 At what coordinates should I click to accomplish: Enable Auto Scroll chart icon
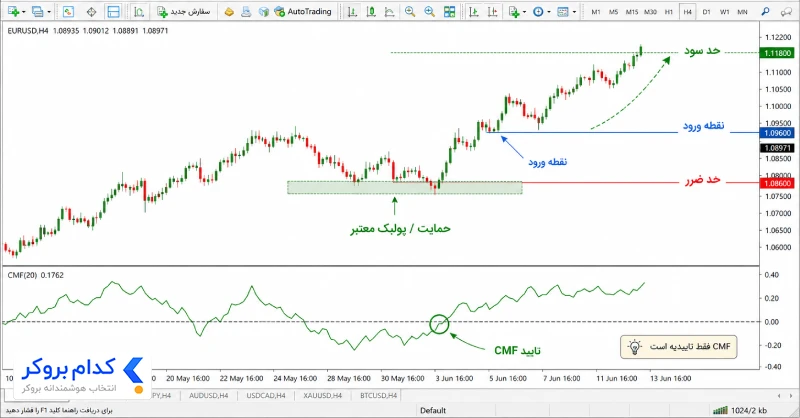[x=474, y=11]
